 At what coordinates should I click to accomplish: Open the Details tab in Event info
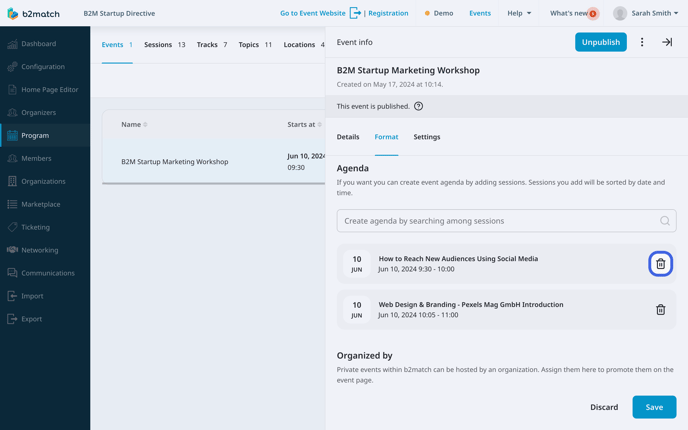348,137
